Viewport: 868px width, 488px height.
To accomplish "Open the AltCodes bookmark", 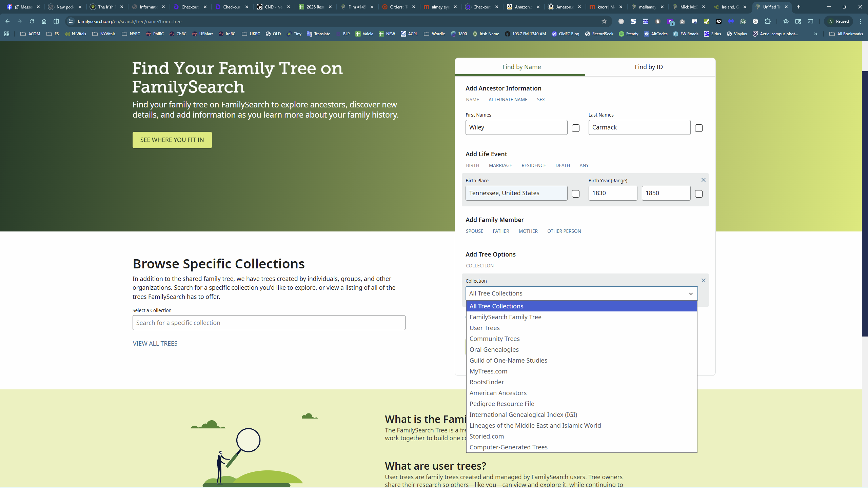I will click(656, 34).
